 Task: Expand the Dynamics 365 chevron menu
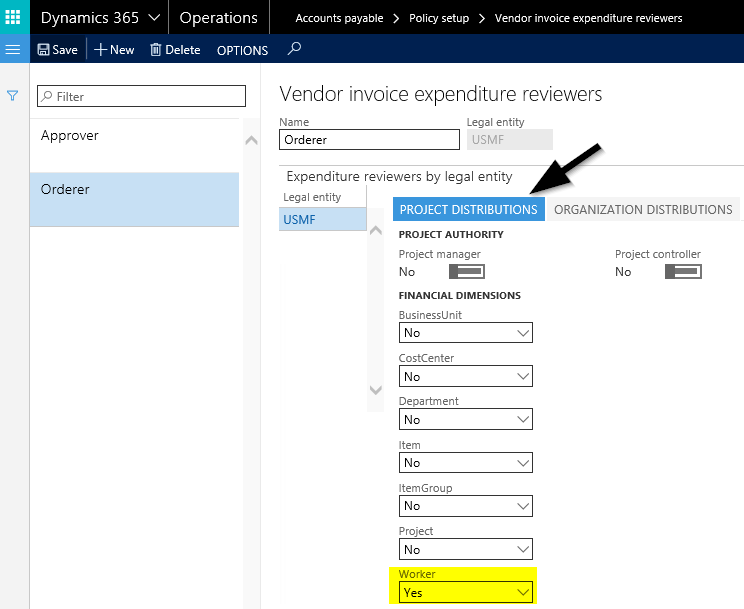154,18
